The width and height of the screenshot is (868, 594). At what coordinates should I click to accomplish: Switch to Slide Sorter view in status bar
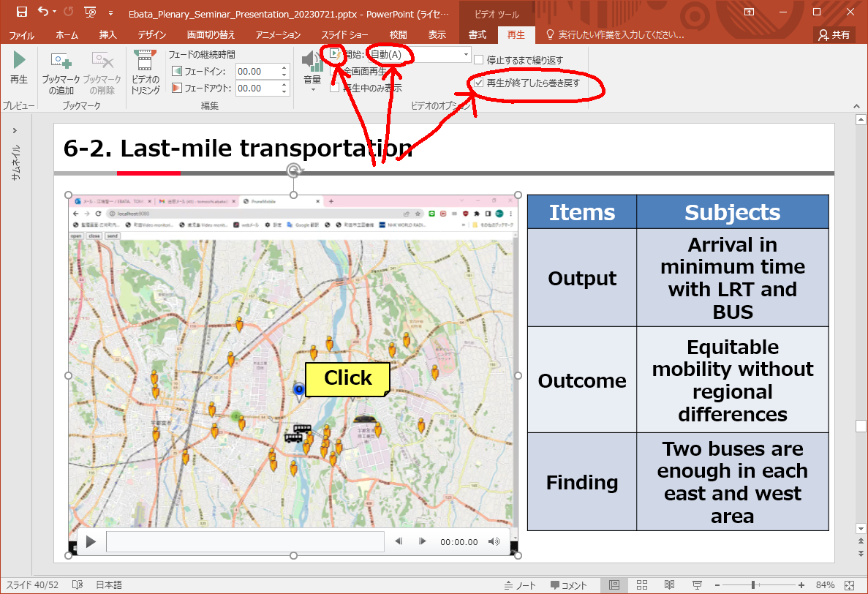642,585
